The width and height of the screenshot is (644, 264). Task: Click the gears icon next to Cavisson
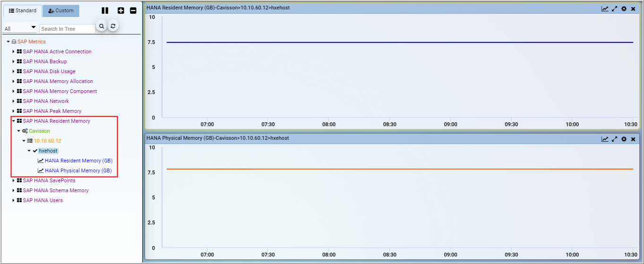coord(25,131)
